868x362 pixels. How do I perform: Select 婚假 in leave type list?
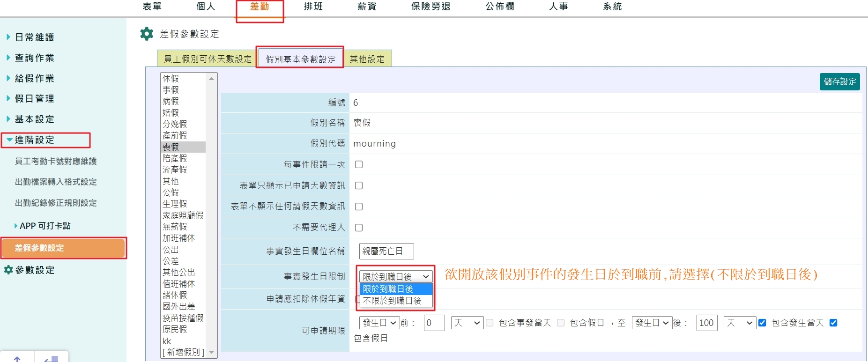click(x=183, y=113)
